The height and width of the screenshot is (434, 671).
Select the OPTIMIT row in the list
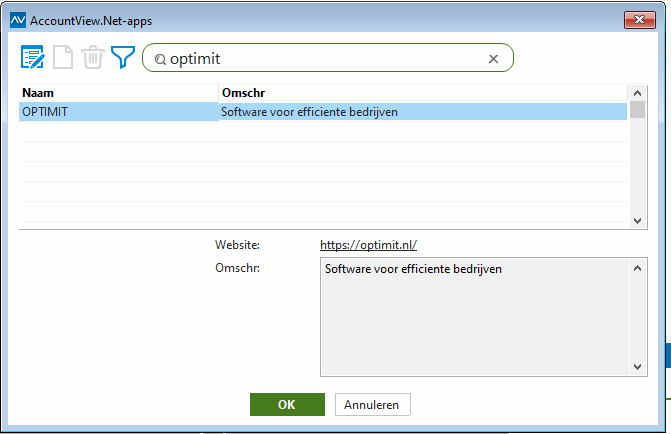[323, 112]
